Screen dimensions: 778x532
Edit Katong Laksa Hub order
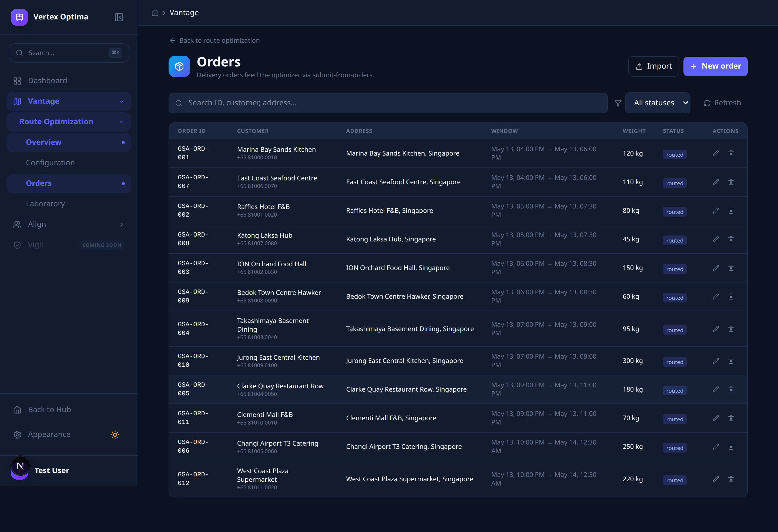pos(716,239)
